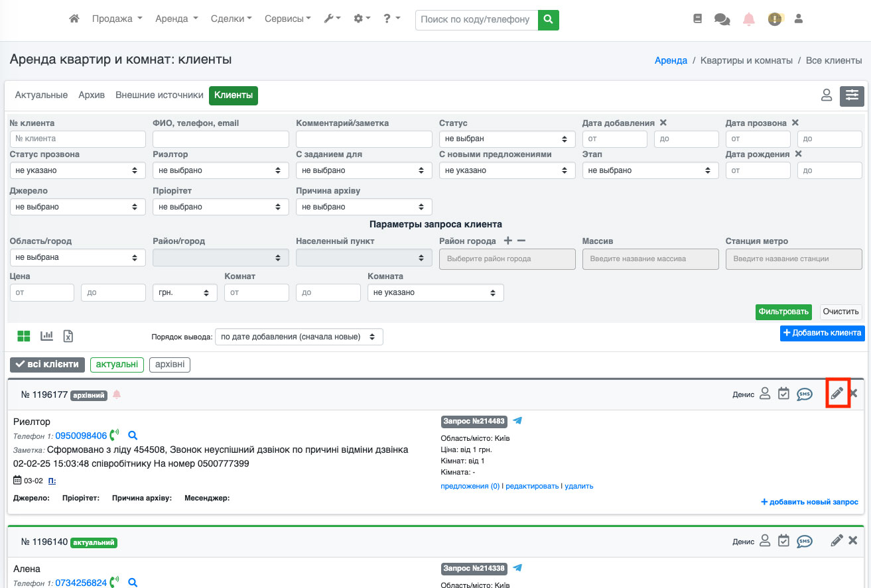Switch to the Архив tab

point(92,95)
